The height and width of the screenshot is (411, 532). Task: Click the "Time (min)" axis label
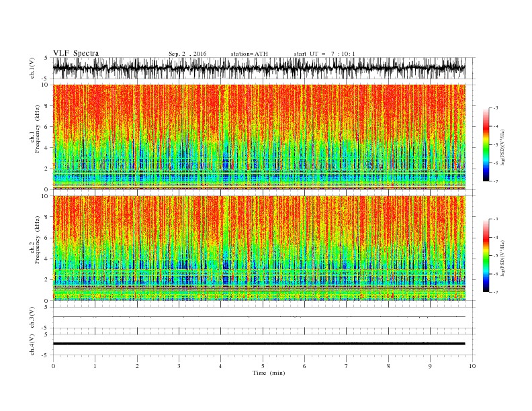[x=269, y=373]
